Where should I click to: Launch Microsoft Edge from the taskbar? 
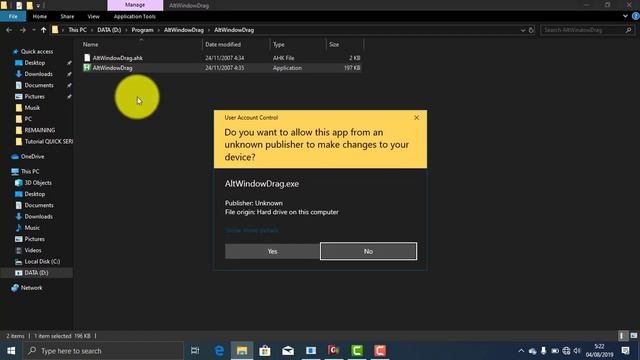point(219,351)
